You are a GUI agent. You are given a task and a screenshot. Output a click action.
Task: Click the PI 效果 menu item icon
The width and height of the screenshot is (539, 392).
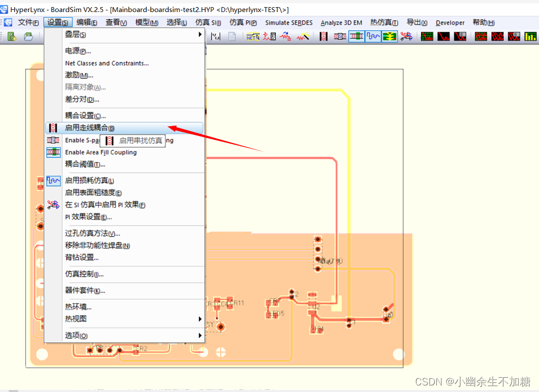click(x=54, y=205)
